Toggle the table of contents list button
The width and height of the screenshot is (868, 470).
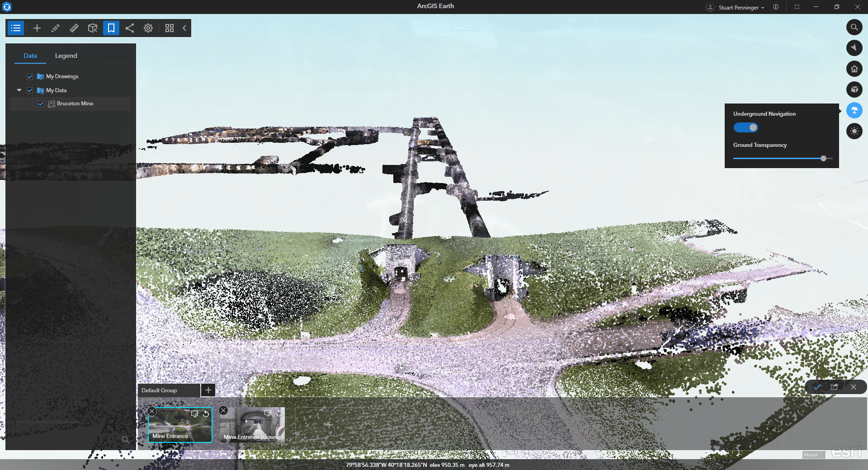pos(16,28)
